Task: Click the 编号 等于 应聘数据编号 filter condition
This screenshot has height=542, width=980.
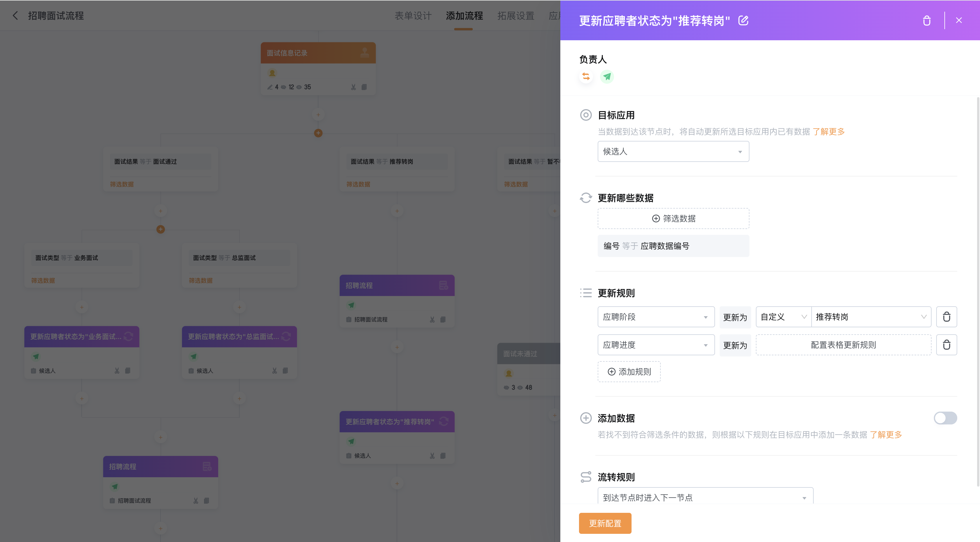Action: [x=673, y=246]
